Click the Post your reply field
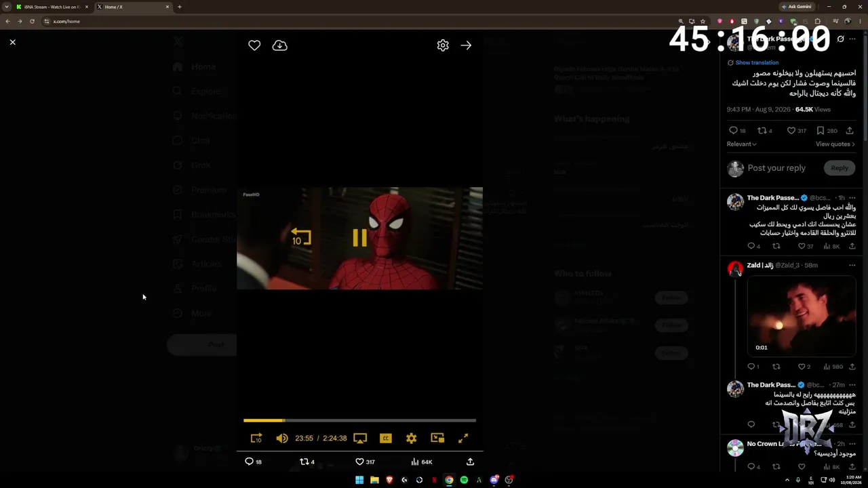Image resolution: width=868 pixels, height=488 pixels. (776, 168)
